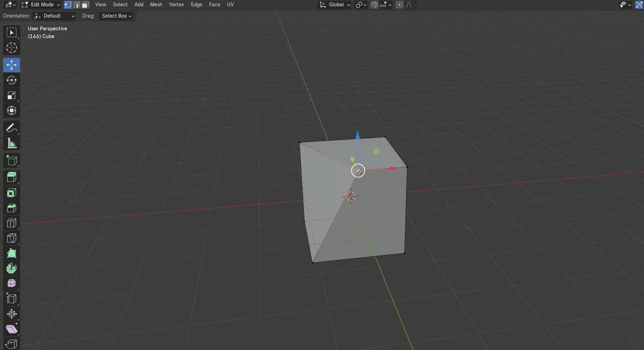Image resolution: width=644 pixels, height=350 pixels.
Task: Select the Poly Build tool
Action: (x=12, y=253)
